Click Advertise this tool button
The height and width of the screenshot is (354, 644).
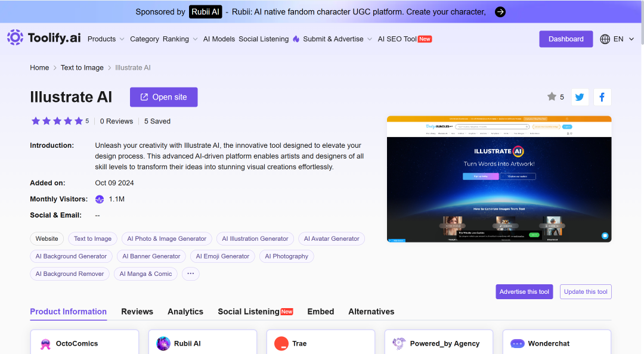click(x=524, y=292)
